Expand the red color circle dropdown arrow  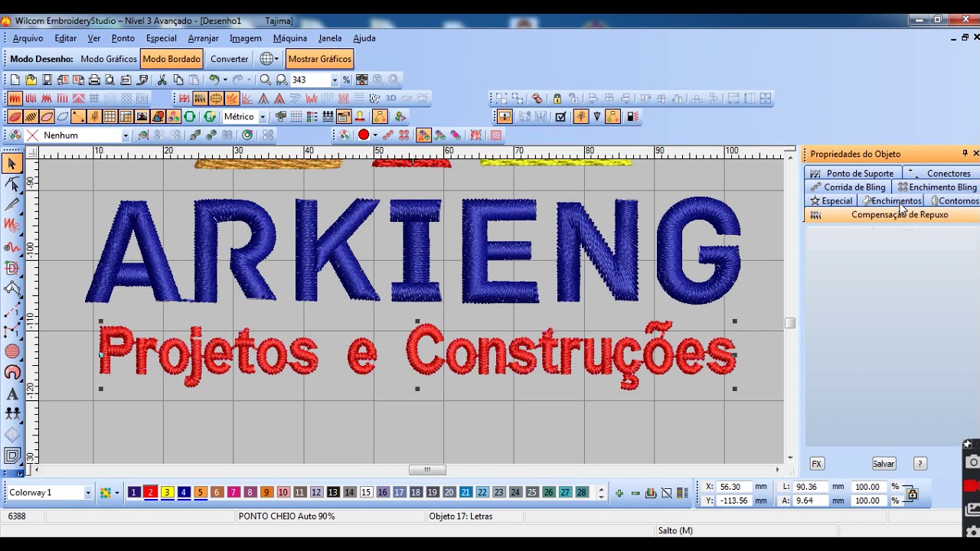tap(374, 135)
